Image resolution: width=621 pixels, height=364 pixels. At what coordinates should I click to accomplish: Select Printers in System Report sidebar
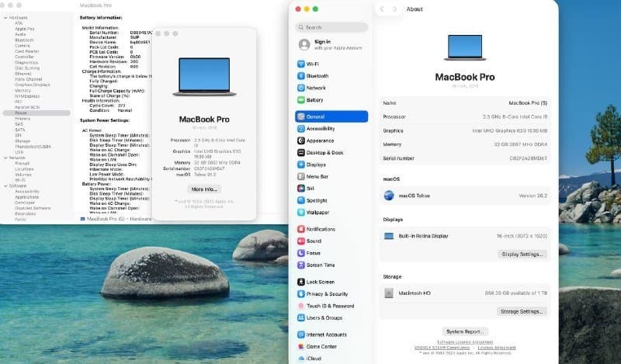(x=23, y=119)
